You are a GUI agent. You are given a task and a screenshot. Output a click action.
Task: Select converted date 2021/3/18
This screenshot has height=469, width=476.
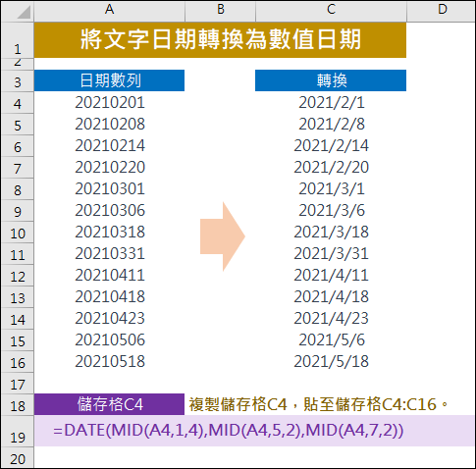pos(331,233)
